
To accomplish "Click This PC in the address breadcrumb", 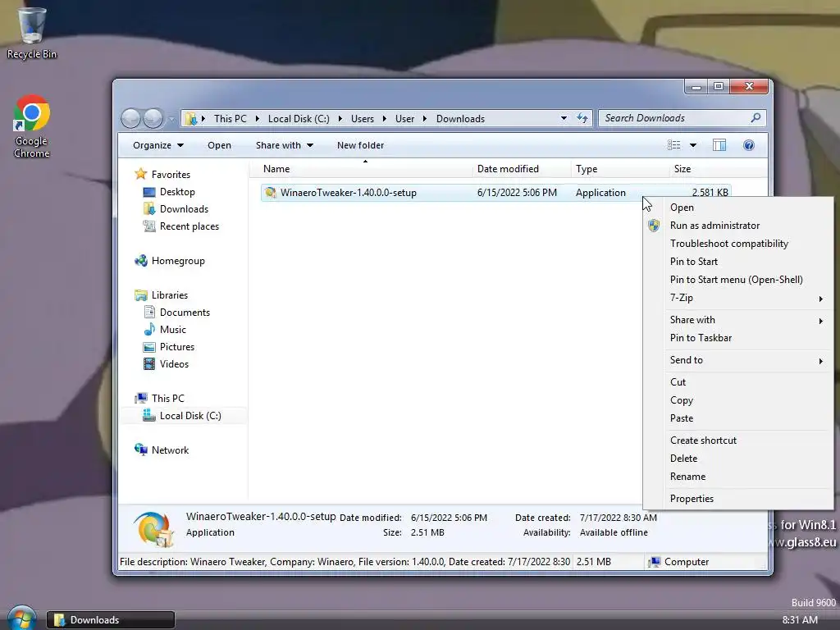I will click(231, 118).
